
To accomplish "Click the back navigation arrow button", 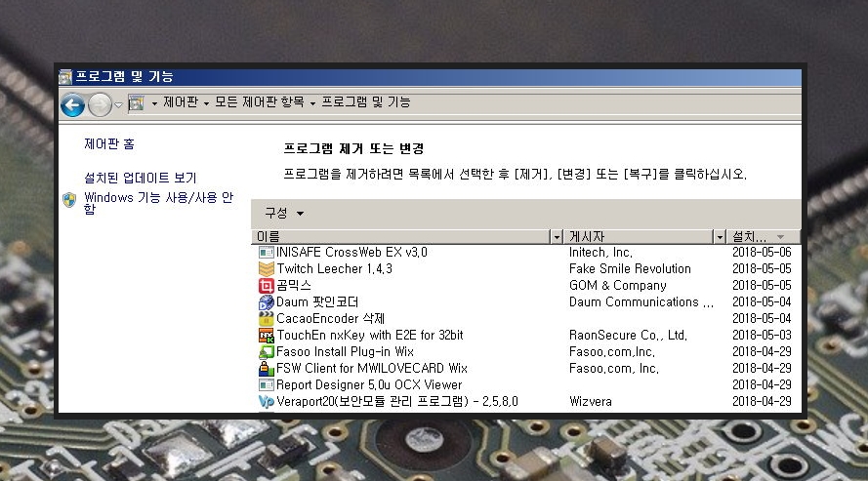I will point(72,105).
